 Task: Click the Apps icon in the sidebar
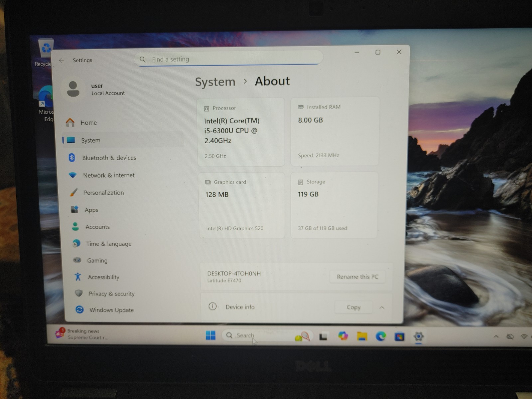point(74,209)
